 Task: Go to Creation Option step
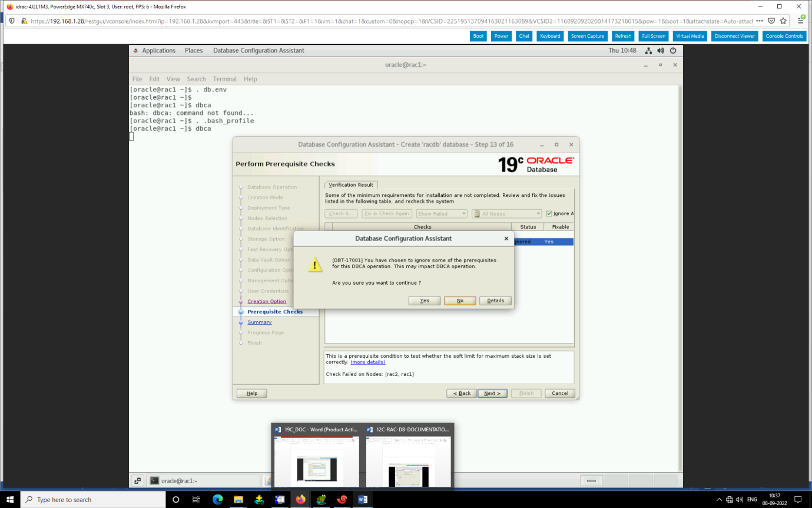click(267, 301)
